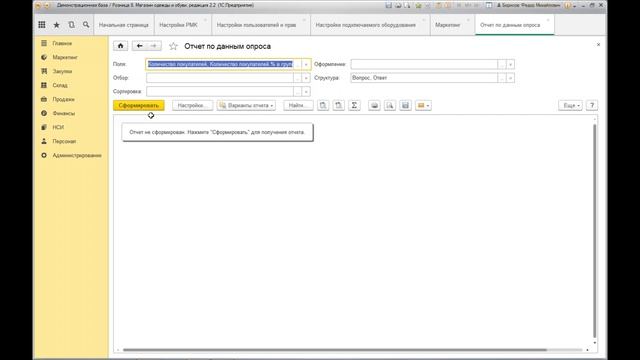Image resolution: width=640 pixels, height=360 pixels.
Task: Click Финансы icon in sidebar
Action: click(x=44, y=113)
